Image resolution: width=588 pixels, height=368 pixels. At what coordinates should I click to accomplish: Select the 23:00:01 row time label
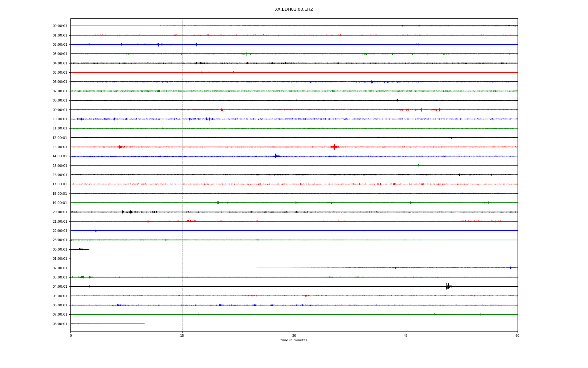(60, 240)
